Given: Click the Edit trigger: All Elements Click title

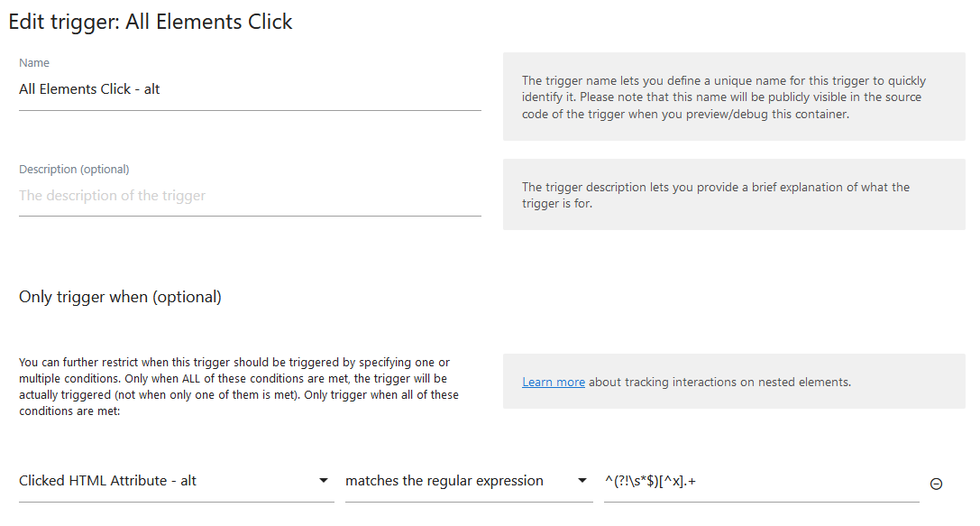Looking at the screenshot, I should click(150, 21).
